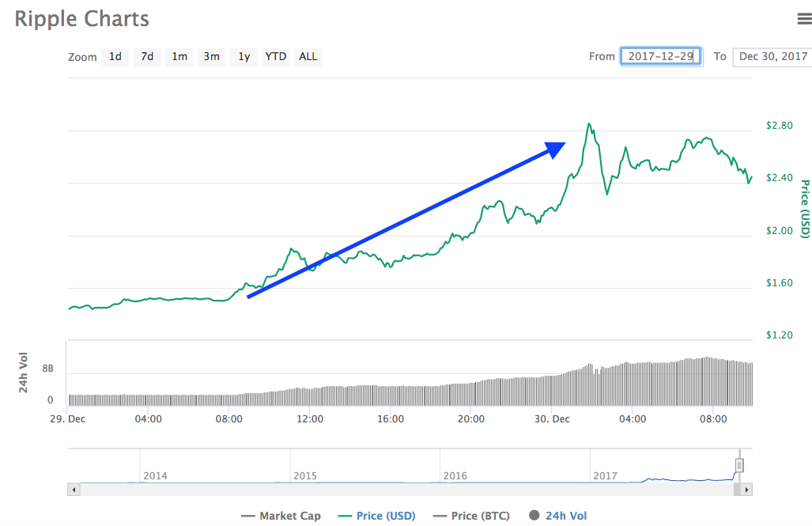Click the 2014 label in navigator

click(155, 475)
